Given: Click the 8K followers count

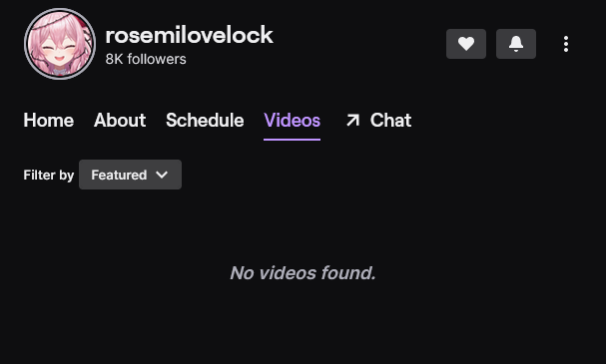Looking at the screenshot, I should [146, 59].
